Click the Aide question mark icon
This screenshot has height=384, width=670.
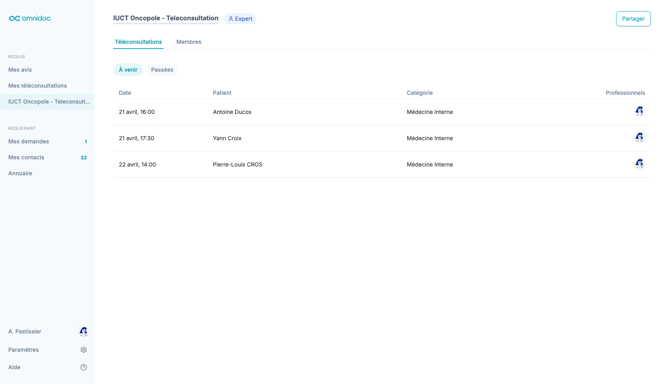click(83, 367)
